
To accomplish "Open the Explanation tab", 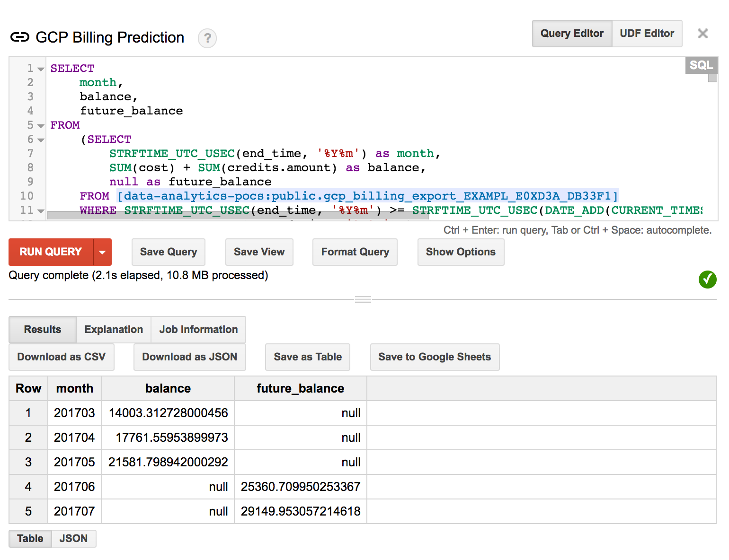I will point(114,330).
